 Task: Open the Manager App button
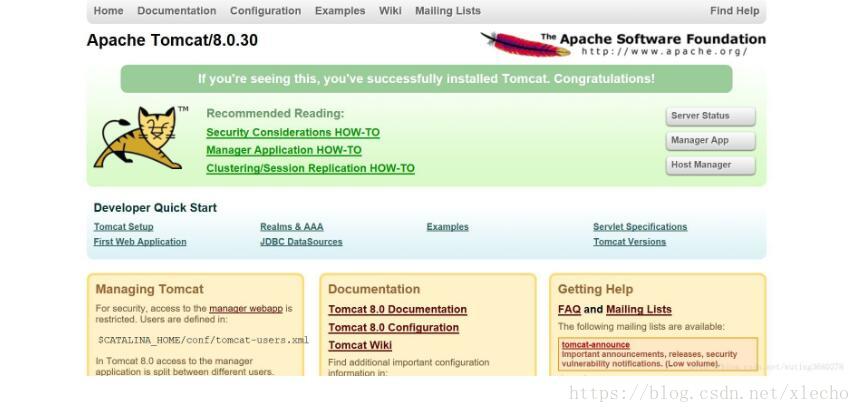[x=710, y=140]
